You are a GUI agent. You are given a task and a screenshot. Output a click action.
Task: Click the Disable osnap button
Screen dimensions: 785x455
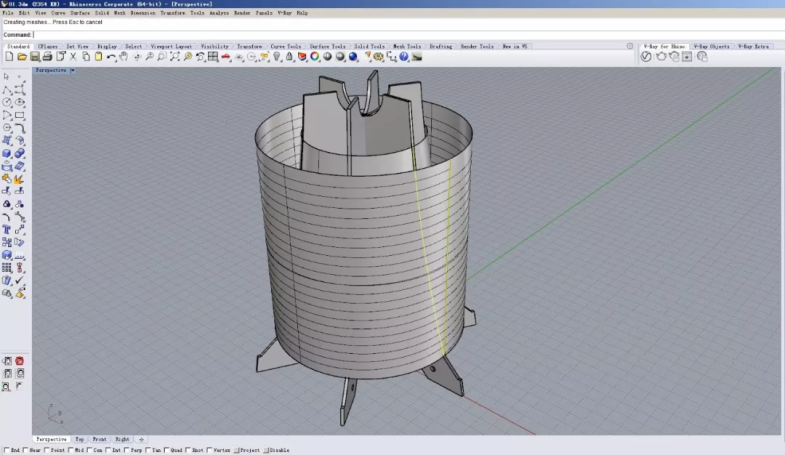coord(278,451)
